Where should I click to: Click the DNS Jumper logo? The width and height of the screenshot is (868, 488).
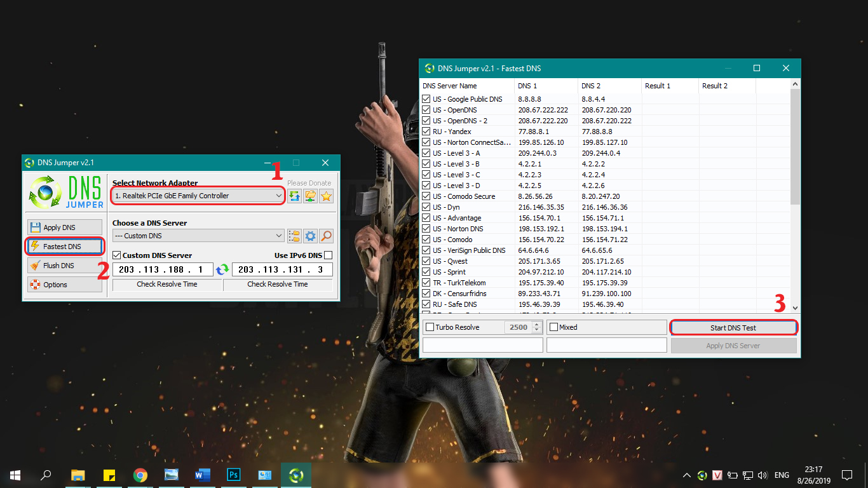(x=66, y=193)
